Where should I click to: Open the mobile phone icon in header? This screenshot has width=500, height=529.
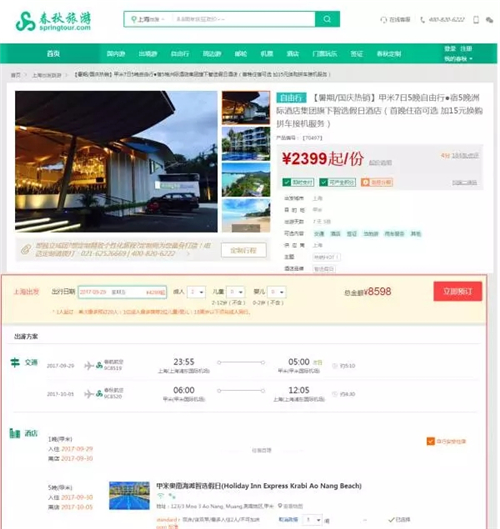[476, 20]
